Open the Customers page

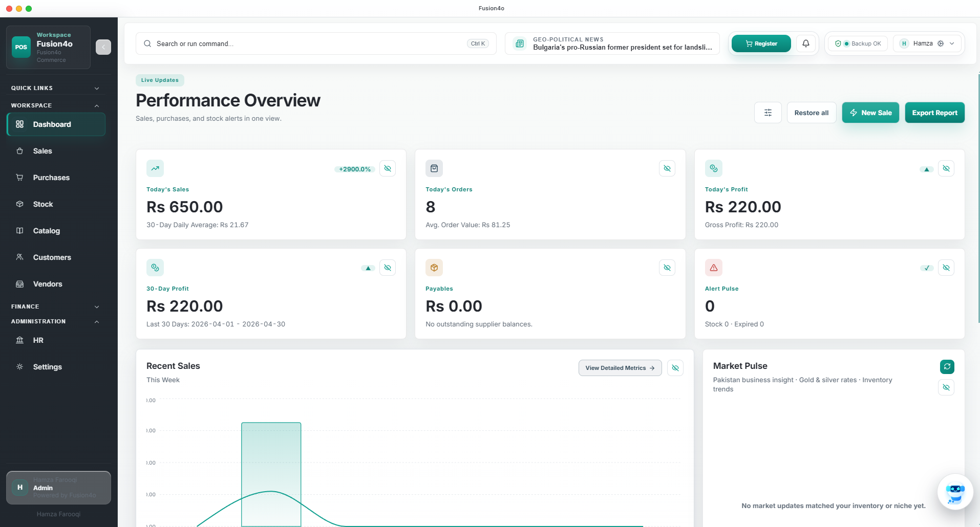click(x=52, y=257)
